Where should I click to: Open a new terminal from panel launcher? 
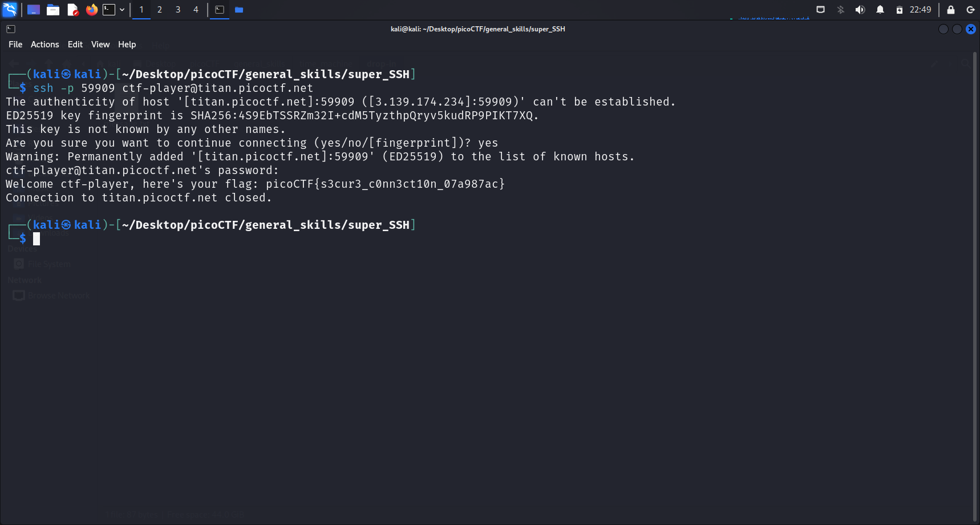[109, 10]
